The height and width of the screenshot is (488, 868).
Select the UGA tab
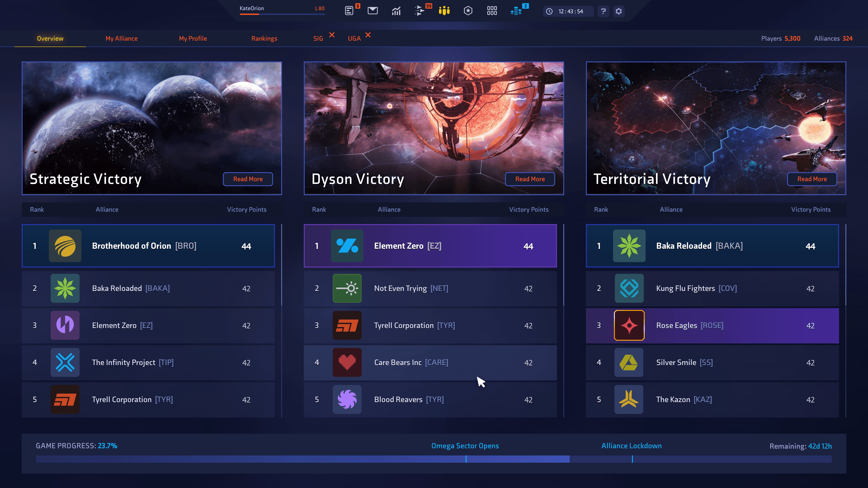click(x=354, y=38)
